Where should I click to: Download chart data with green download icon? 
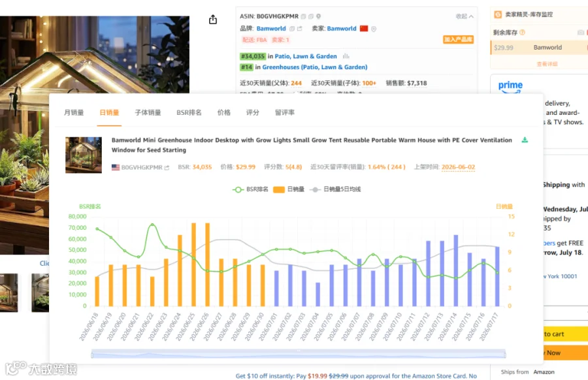525,140
